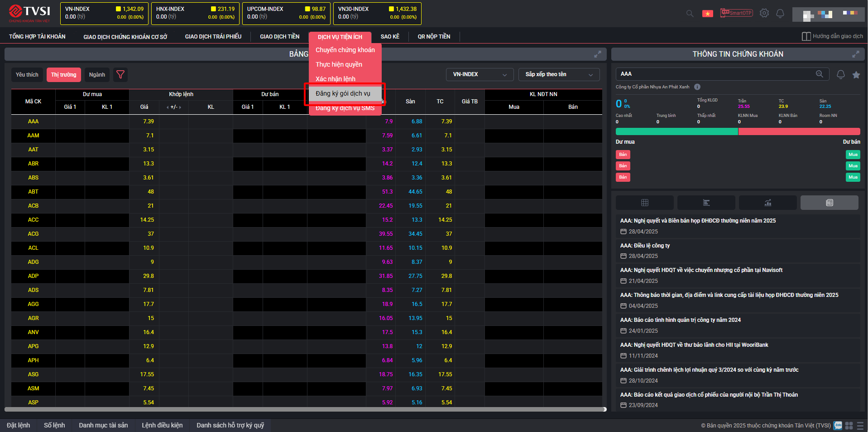This screenshot has height=432, width=868.
Task: Click the first green Mua button
Action: (853, 155)
